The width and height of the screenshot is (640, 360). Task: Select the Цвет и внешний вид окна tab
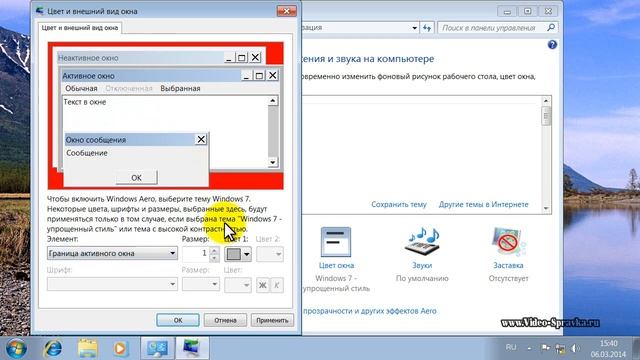point(80,28)
